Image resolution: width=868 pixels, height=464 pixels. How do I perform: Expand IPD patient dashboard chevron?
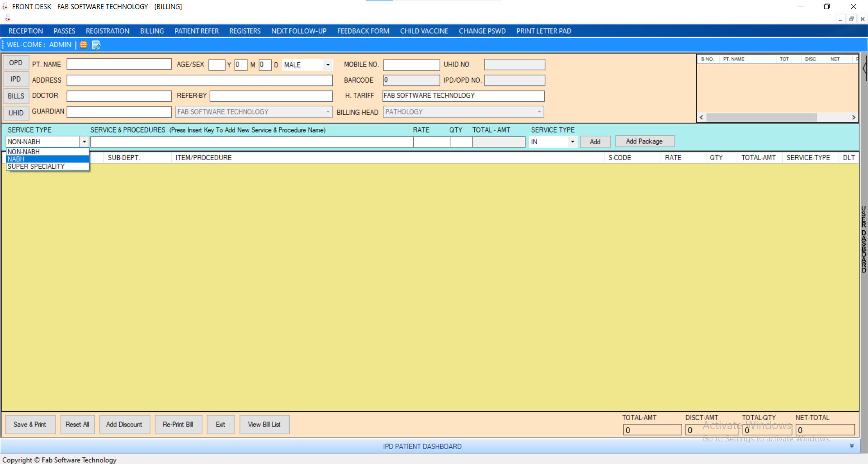pos(852,446)
